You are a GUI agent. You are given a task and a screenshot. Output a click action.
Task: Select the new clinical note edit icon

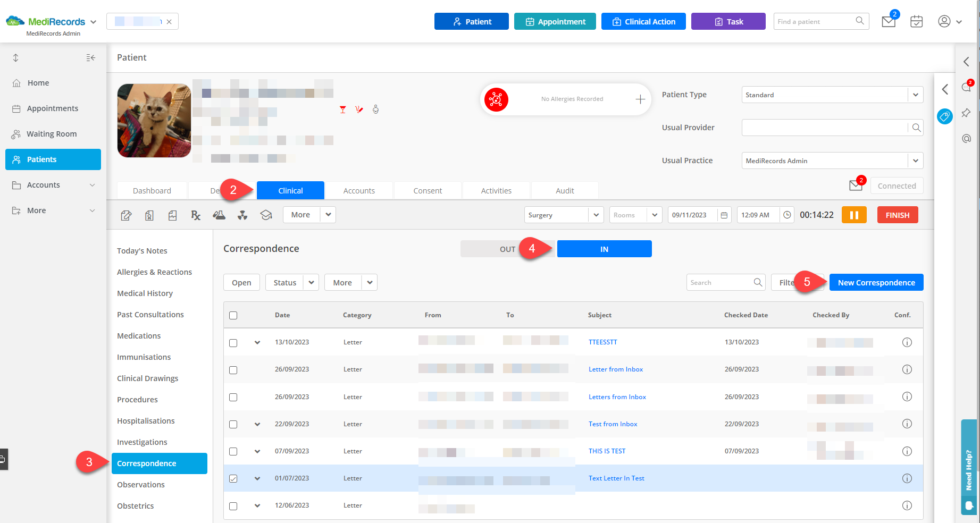[x=126, y=215]
